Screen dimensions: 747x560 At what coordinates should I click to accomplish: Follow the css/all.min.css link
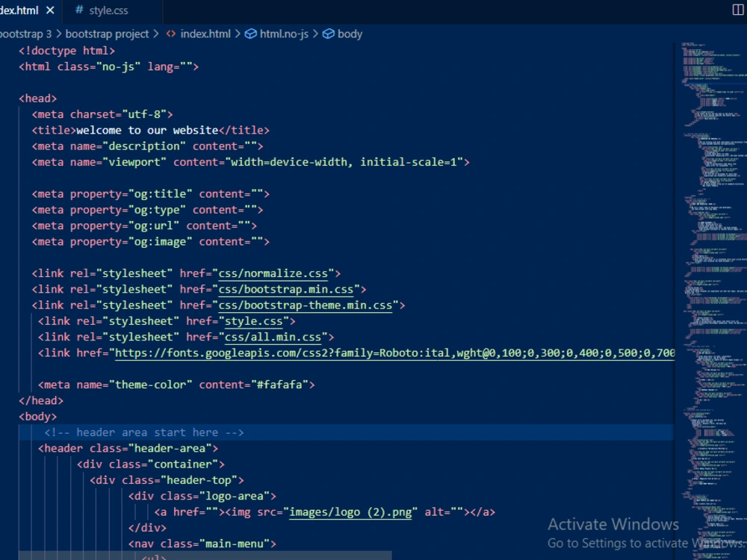273,337
